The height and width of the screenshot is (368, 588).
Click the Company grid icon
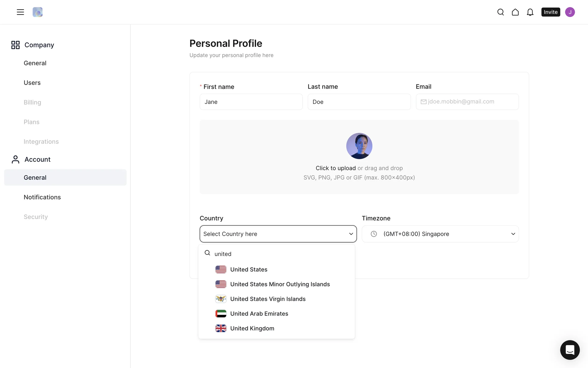click(15, 45)
